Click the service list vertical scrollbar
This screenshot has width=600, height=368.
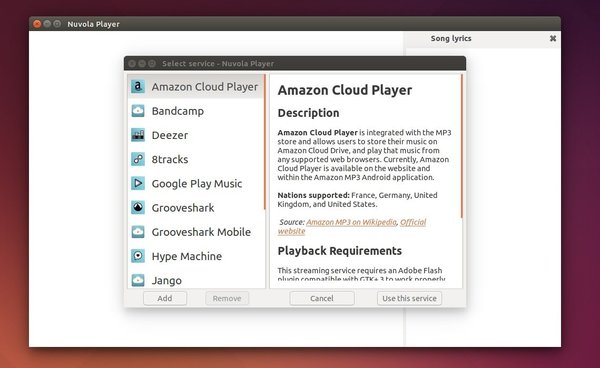point(264,142)
